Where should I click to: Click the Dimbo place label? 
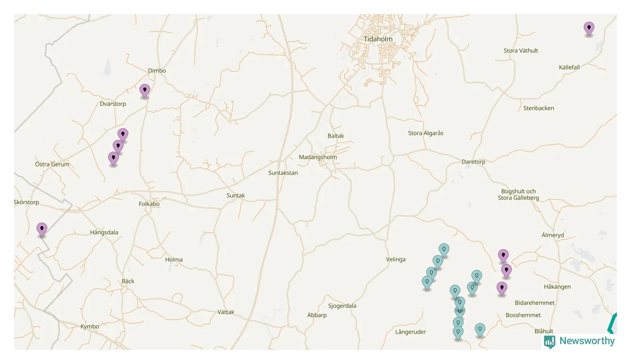[157, 71]
